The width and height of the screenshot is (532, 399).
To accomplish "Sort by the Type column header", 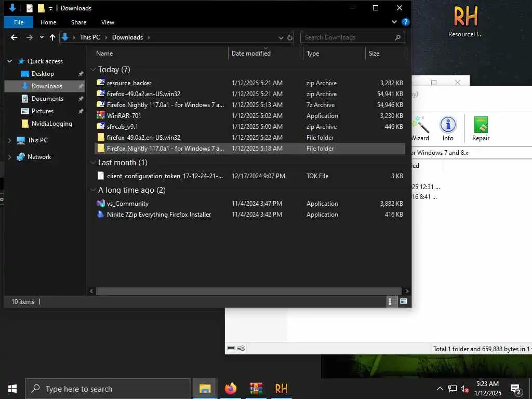I will [x=312, y=54].
